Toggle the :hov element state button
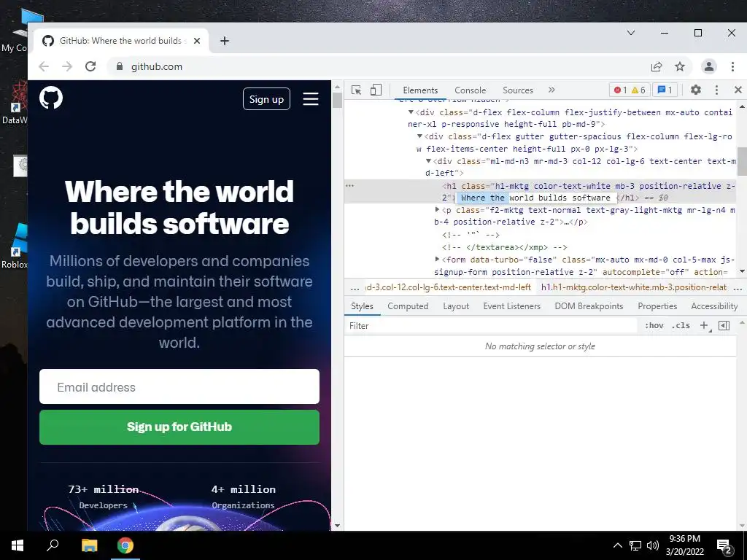Screen dimensions: 747x560 click(x=654, y=326)
